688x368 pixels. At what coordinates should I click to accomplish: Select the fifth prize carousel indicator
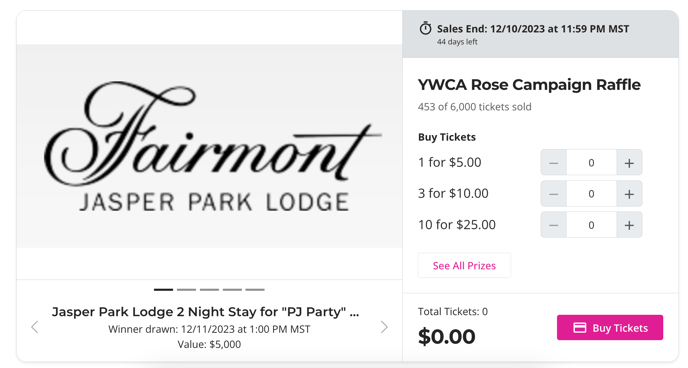coord(255,289)
